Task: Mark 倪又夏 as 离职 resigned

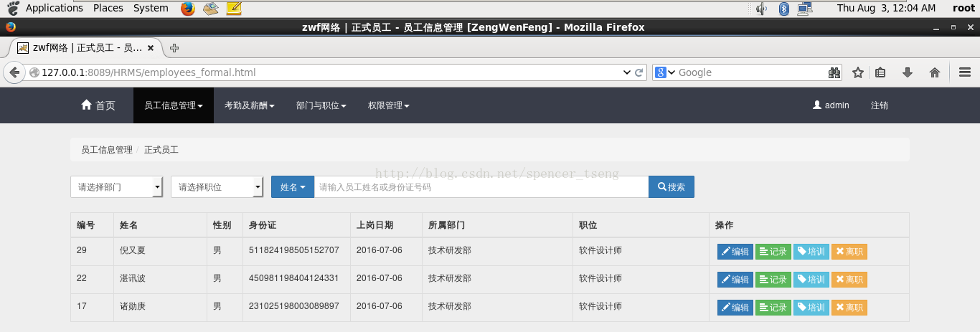Action: [849, 252]
